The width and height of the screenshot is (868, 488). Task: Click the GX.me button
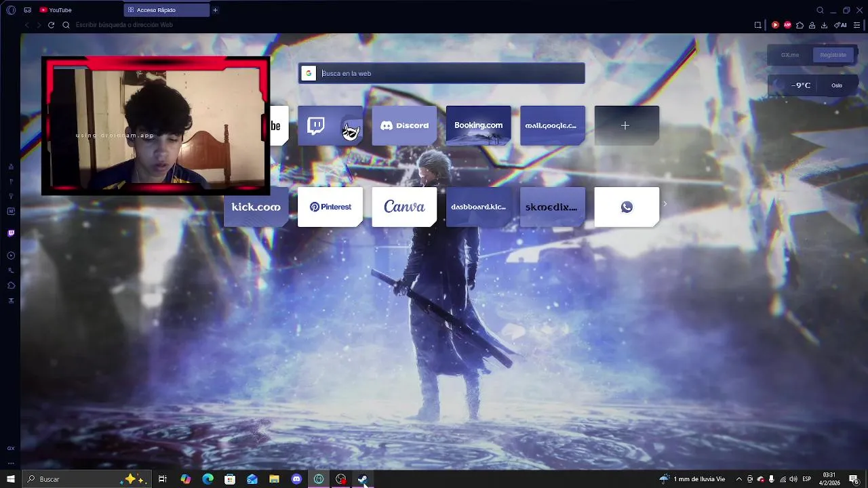click(790, 55)
